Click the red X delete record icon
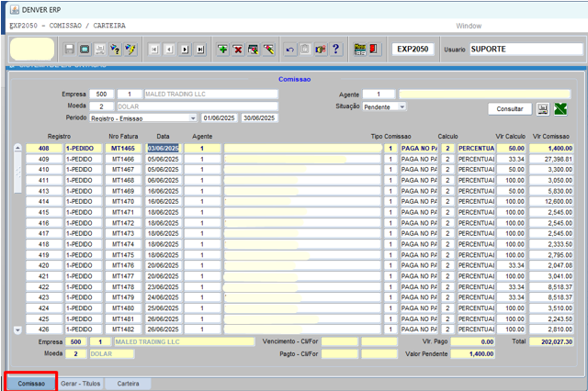 [238, 49]
